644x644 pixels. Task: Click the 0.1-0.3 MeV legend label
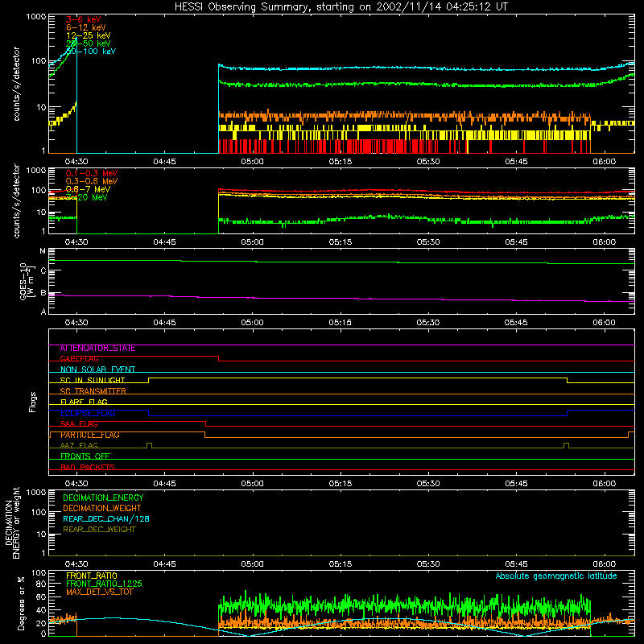92,173
